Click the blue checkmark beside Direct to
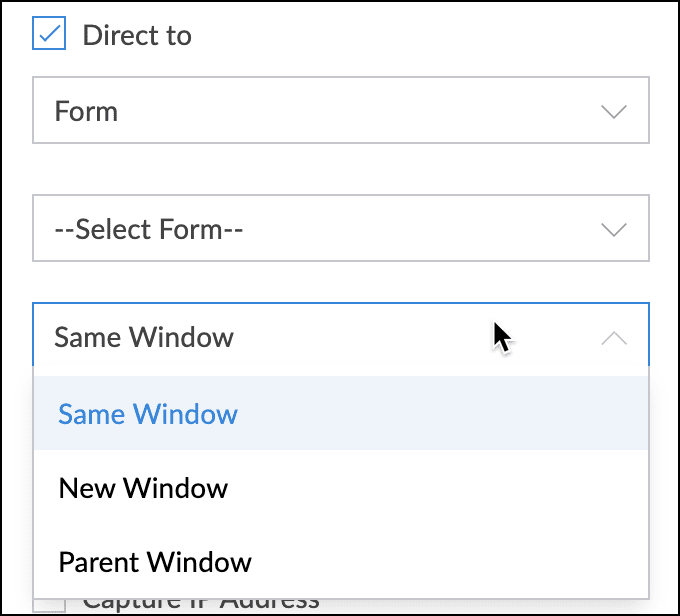Screen dimensions: 680x616 (49, 35)
